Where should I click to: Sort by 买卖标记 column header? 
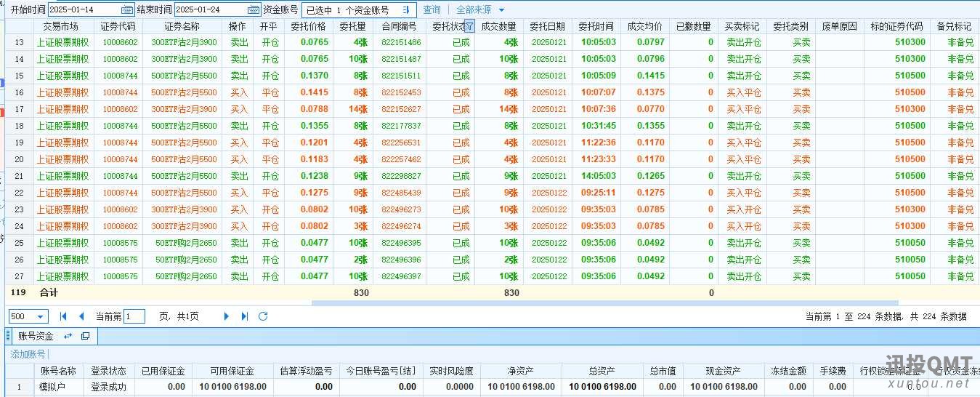(742, 26)
